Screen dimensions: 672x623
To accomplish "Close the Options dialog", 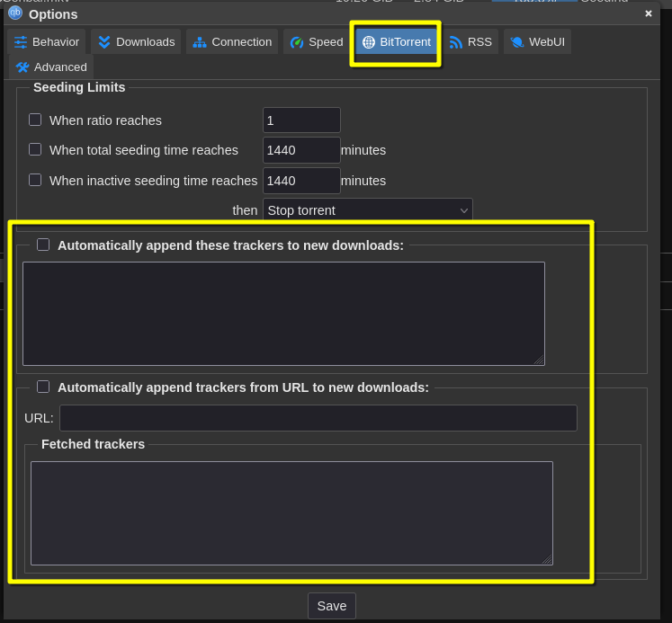I will (649, 13).
